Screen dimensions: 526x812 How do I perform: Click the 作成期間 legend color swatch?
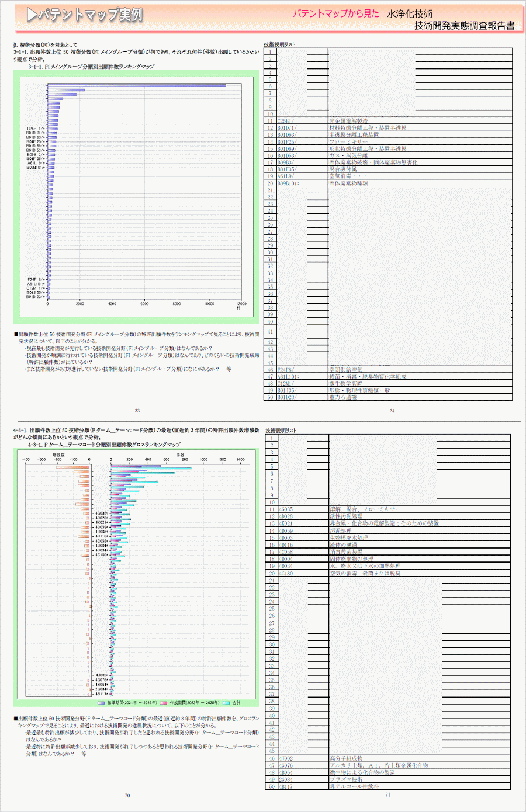(164, 703)
